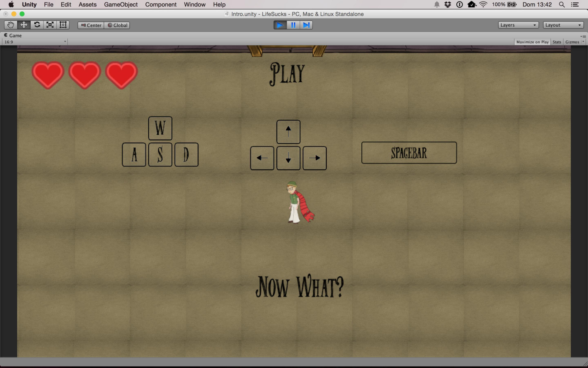This screenshot has height=368, width=588.
Task: Open the Layers dropdown
Action: (x=518, y=25)
